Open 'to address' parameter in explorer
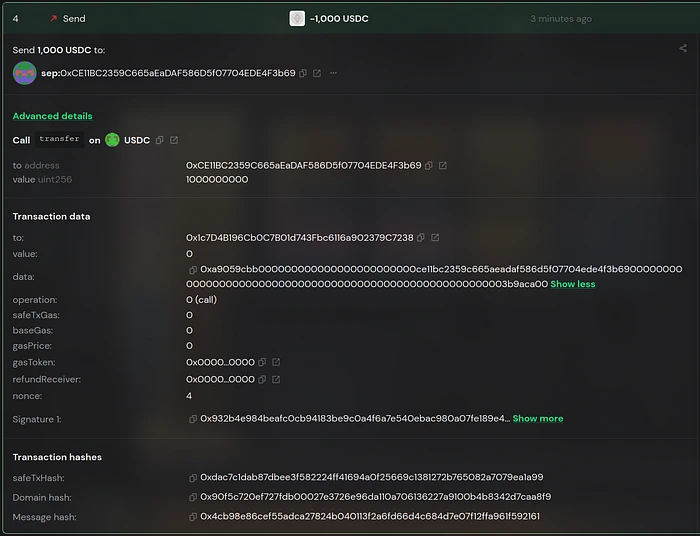This screenshot has height=536, width=700. pos(443,165)
